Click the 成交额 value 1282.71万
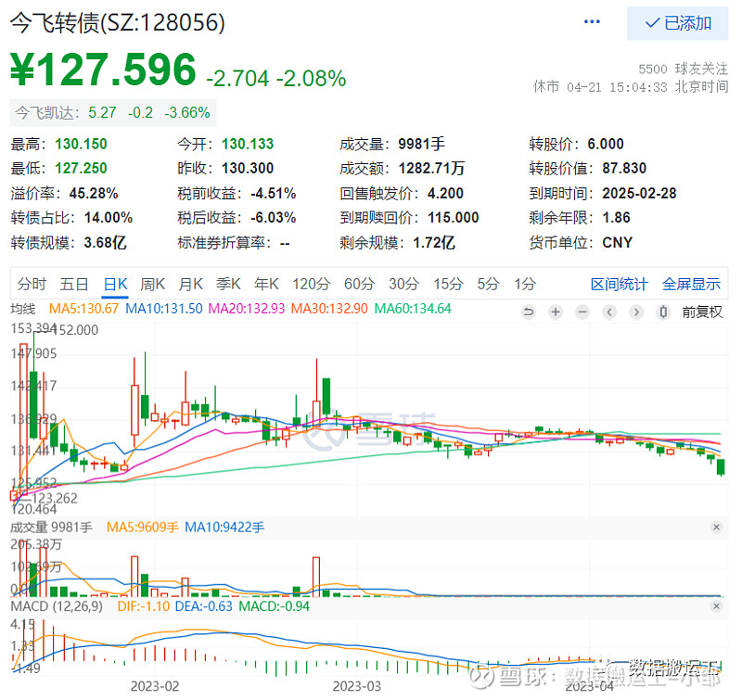 [431, 169]
